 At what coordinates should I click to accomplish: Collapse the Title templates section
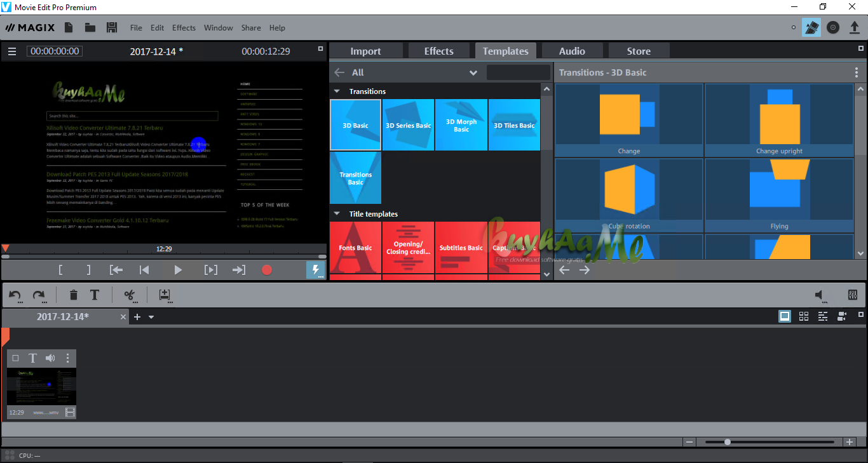[x=337, y=214]
